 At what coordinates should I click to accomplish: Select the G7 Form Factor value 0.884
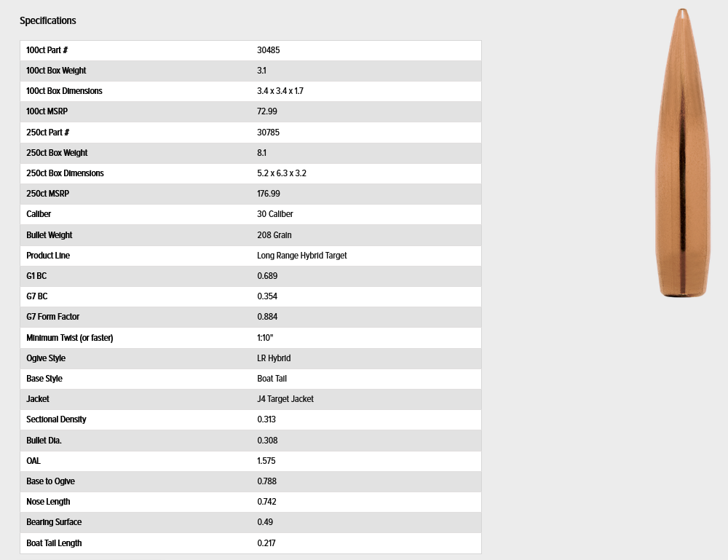(x=267, y=317)
